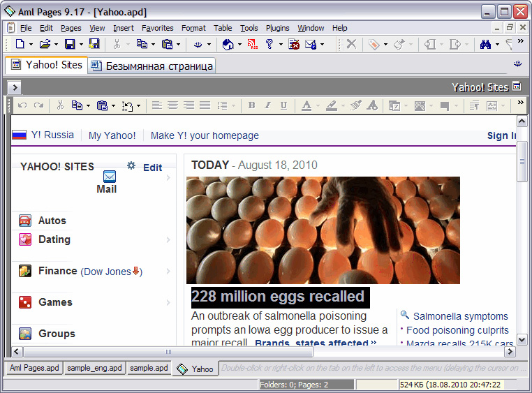Click the Yahoo Mail envelope icon
Image resolution: width=532 pixels, height=393 pixels.
(109, 176)
